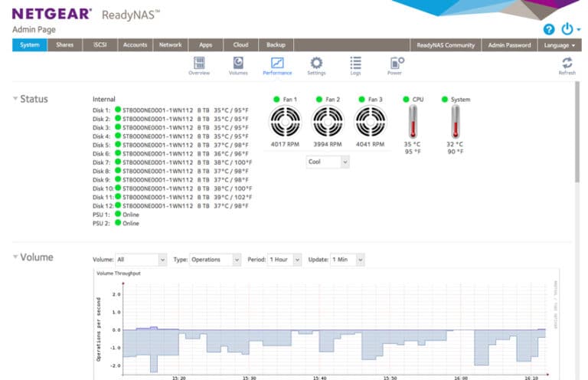The width and height of the screenshot is (588, 380).
Task: Collapse the Status section
Action: click(15, 99)
